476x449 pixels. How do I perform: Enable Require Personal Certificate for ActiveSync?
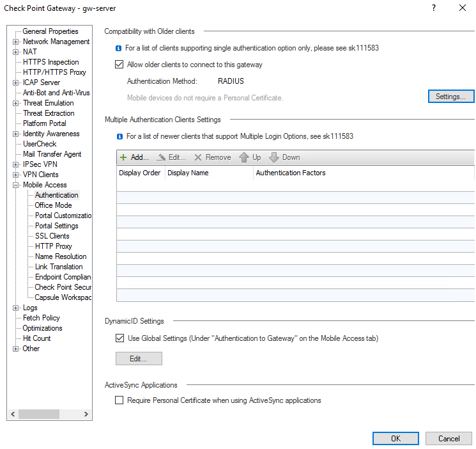coord(119,400)
